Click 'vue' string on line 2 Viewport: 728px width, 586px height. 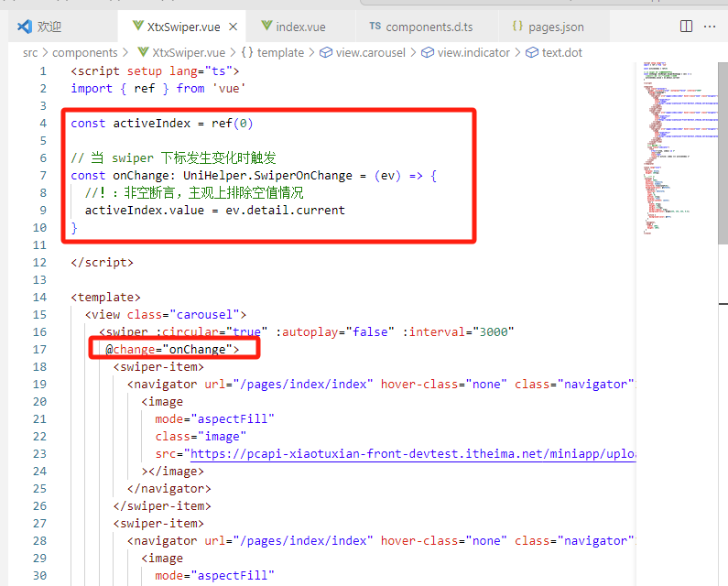coord(229,88)
